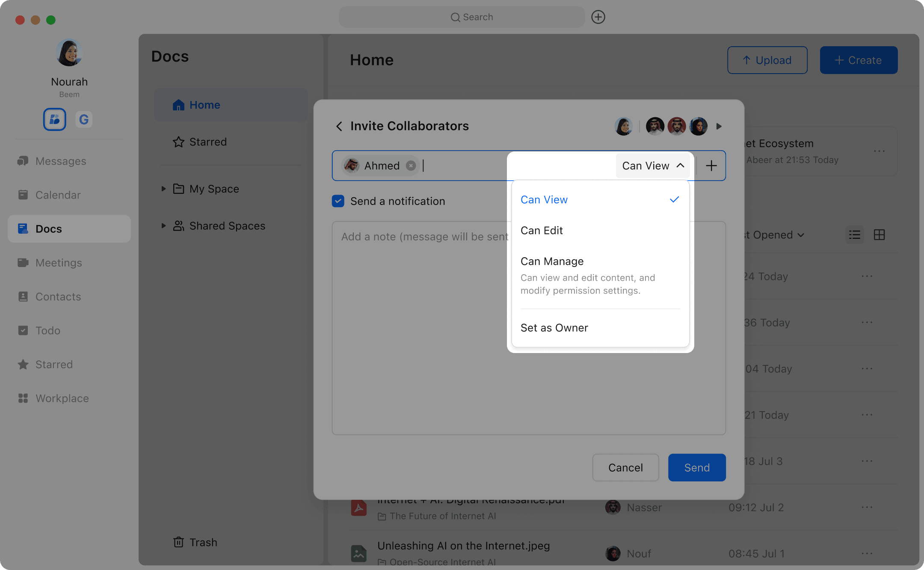Viewport: 924px width, 570px height.
Task: Click the plus icon beside search bar
Action: [598, 17]
